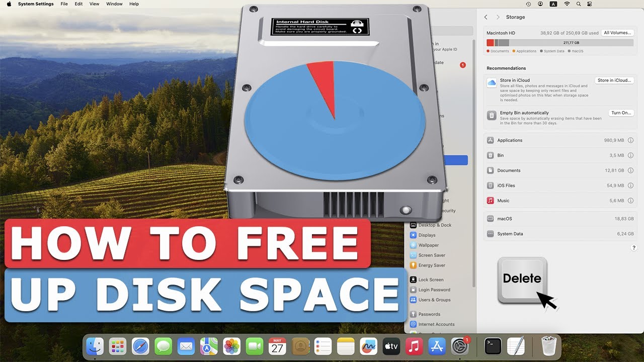
Task: Open TextEdit from the Dock
Action: [516, 346]
